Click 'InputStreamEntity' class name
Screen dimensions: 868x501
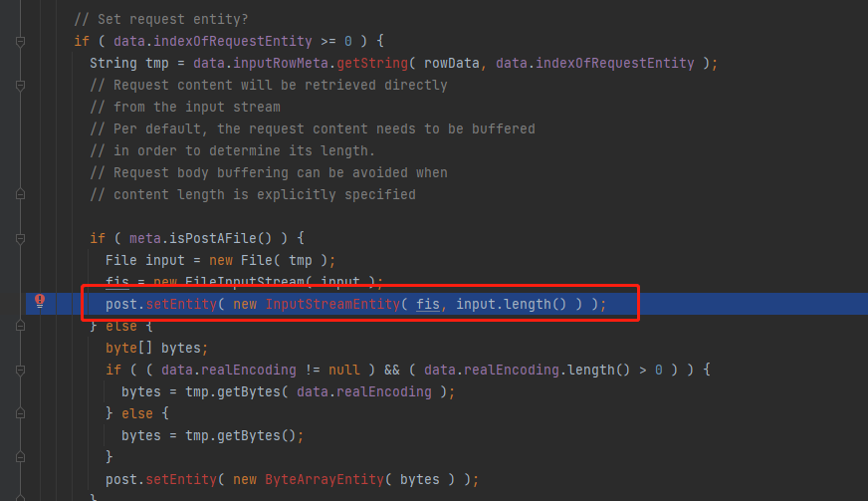(332, 304)
